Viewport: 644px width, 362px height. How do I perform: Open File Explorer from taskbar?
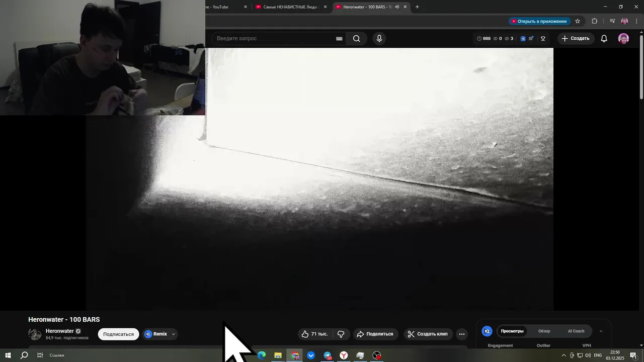click(278, 355)
